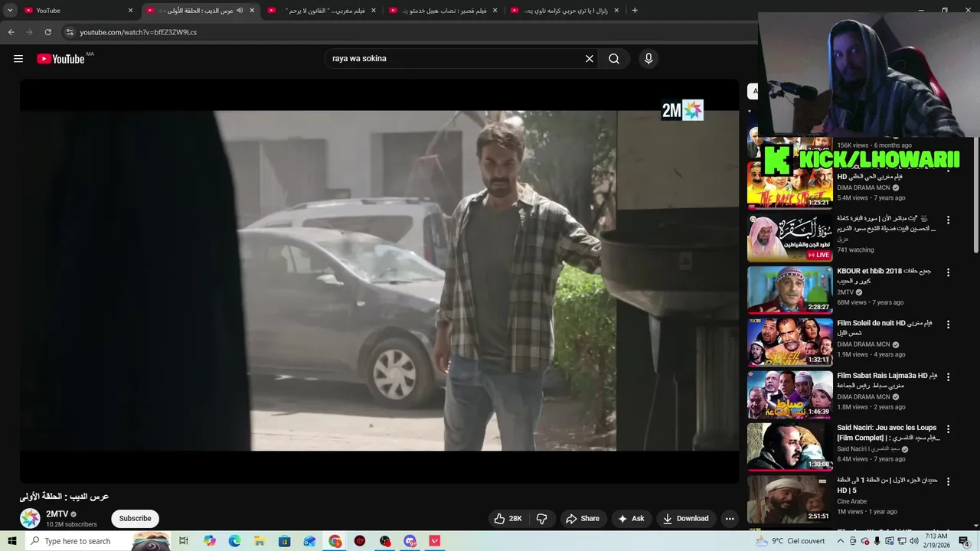
Task: Open options menu for Film Sabat Rais Lajma3a
Action: coord(948,377)
